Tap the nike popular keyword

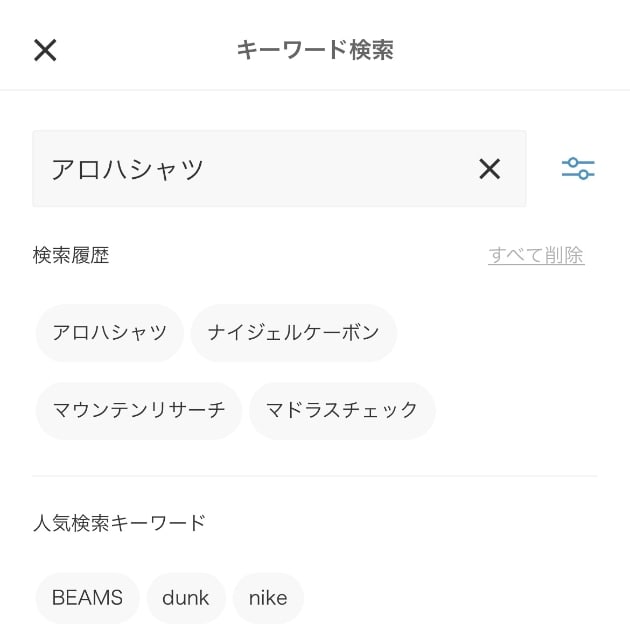(268, 598)
